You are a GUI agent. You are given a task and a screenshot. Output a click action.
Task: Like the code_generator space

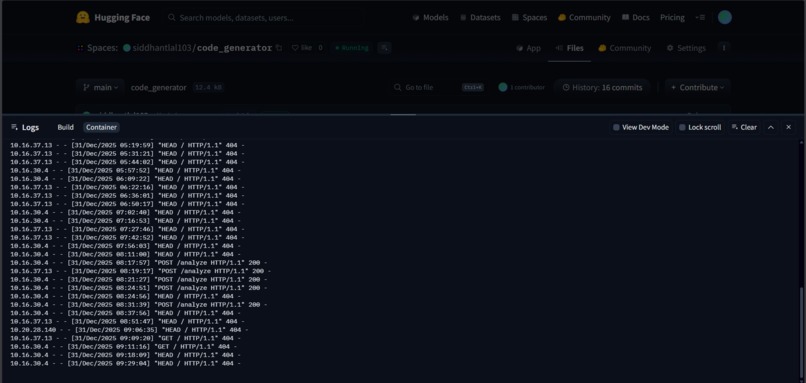tap(302, 48)
